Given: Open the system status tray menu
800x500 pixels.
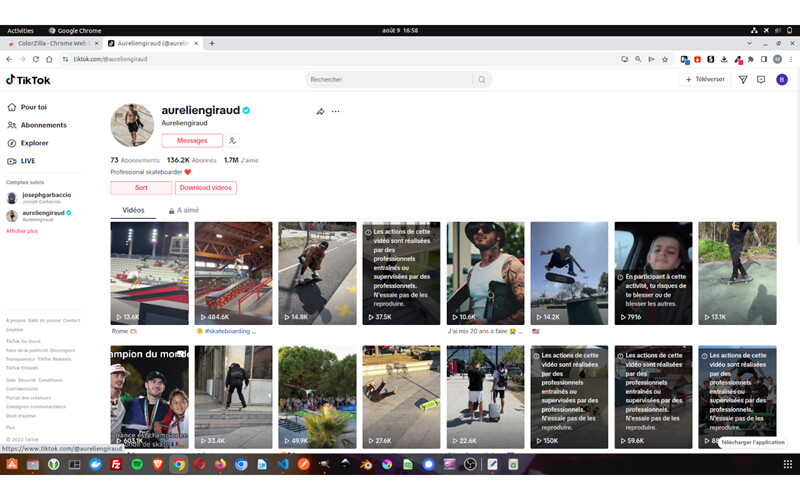Looking at the screenshot, I should point(771,31).
